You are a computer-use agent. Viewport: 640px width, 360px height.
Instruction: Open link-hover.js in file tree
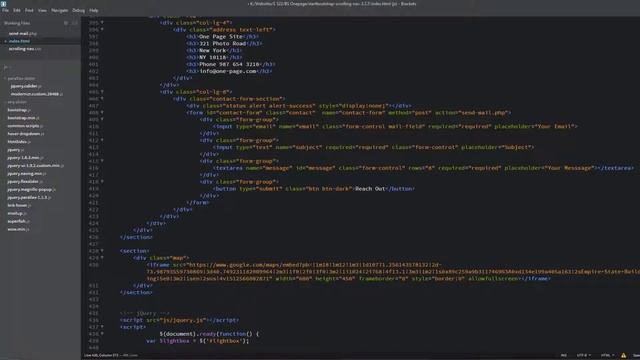pyautogui.click(x=19, y=205)
